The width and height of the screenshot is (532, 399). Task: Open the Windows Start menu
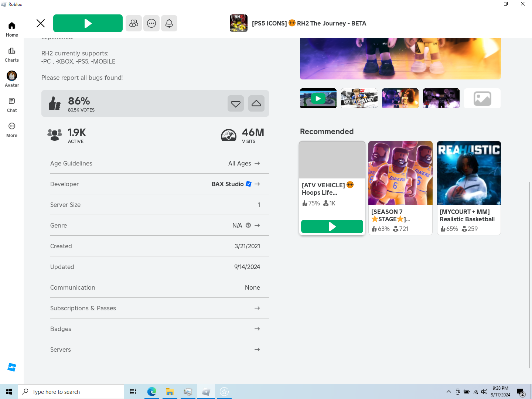[x=9, y=392]
